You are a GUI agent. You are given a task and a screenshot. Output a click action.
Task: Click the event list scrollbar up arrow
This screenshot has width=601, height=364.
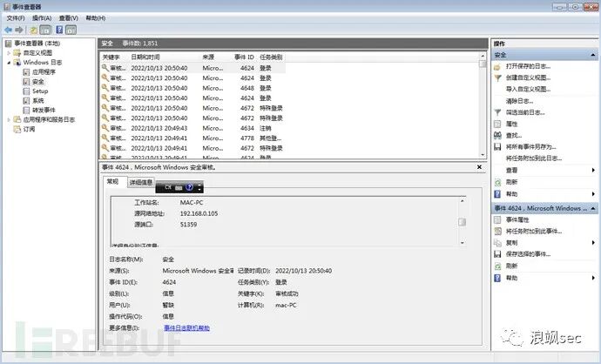click(483, 57)
